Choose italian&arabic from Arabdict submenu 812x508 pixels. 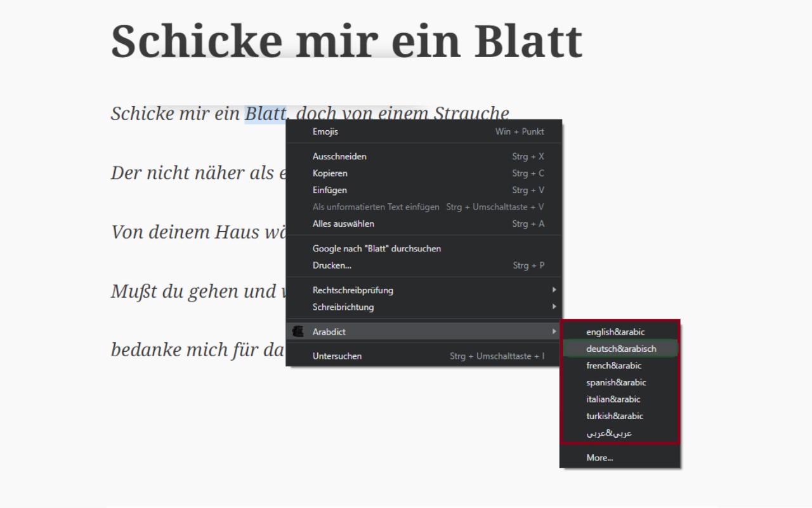coord(613,399)
